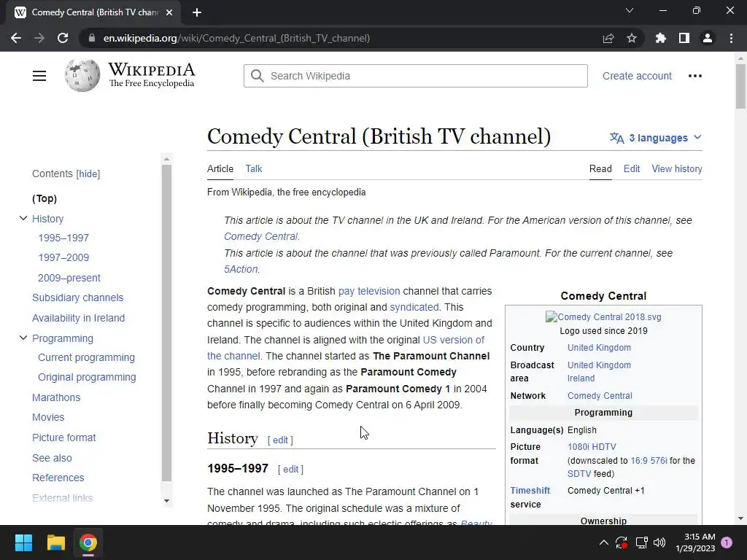Click the site security padlock icon
The height and width of the screenshot is (560, 747).
coord(92,38)
